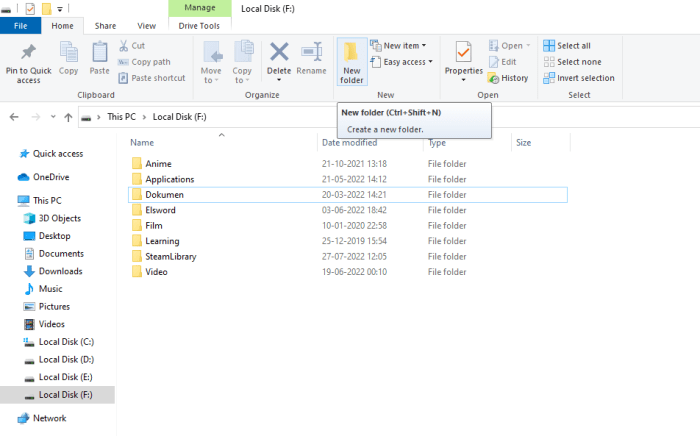Open 3D Objects in sidebar
This screenshot has width=700, height=436.
tap(52, 218)
